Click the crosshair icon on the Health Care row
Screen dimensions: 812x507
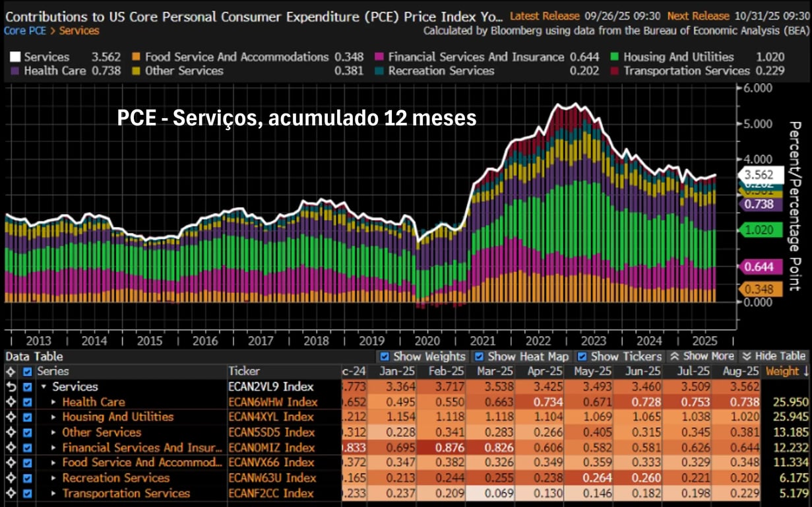tap(11, 402)
